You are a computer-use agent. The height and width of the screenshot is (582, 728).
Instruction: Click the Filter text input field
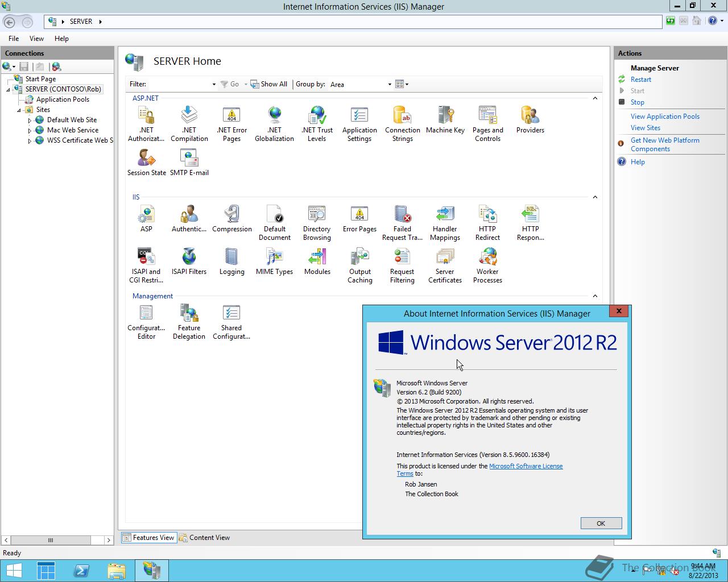coord(179,84)
